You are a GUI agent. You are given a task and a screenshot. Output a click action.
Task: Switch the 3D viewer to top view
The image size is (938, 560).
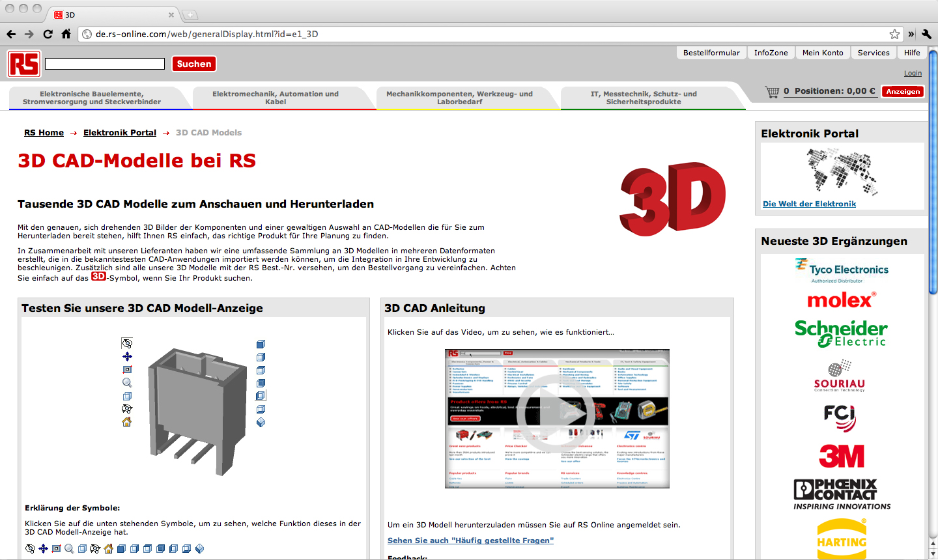tap(261, 370)
